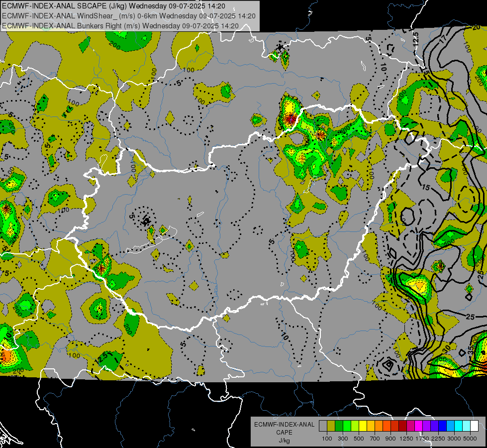The height and width of the screenshot is (448, 487).
Task: Click the Bunkers Right (m/s) title line
Action: click(x=120, y=26)
